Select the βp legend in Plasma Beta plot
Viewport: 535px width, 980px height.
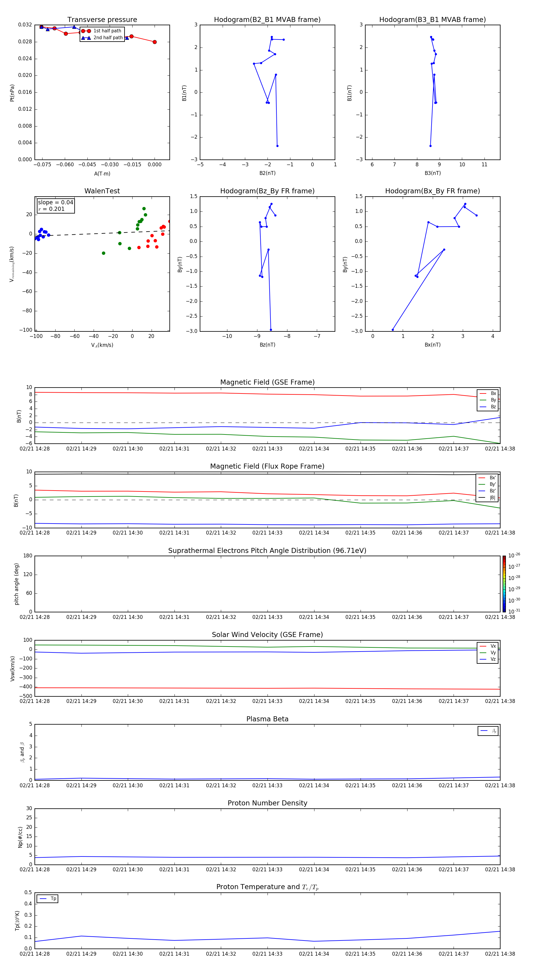click(488, 731)
